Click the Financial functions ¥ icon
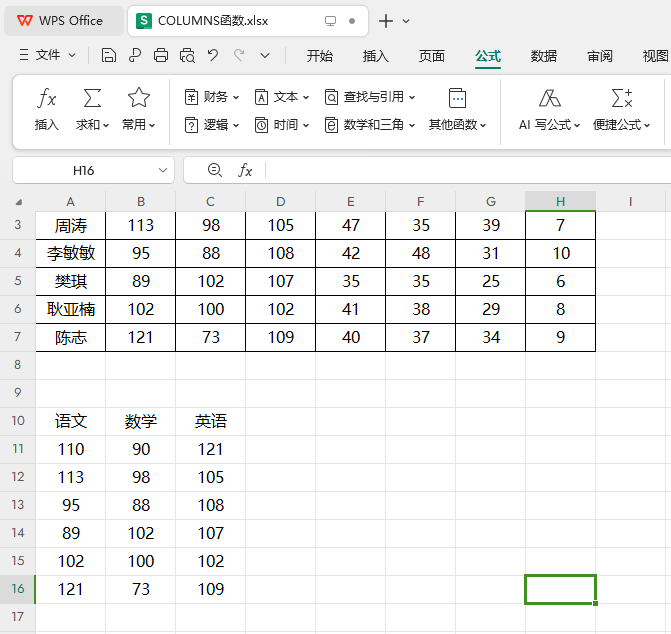This screenshot has height=634, width=671. (x=191, y=97)
